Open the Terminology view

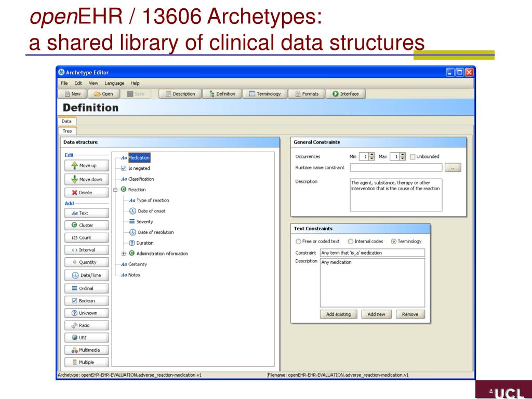point(265,94)
